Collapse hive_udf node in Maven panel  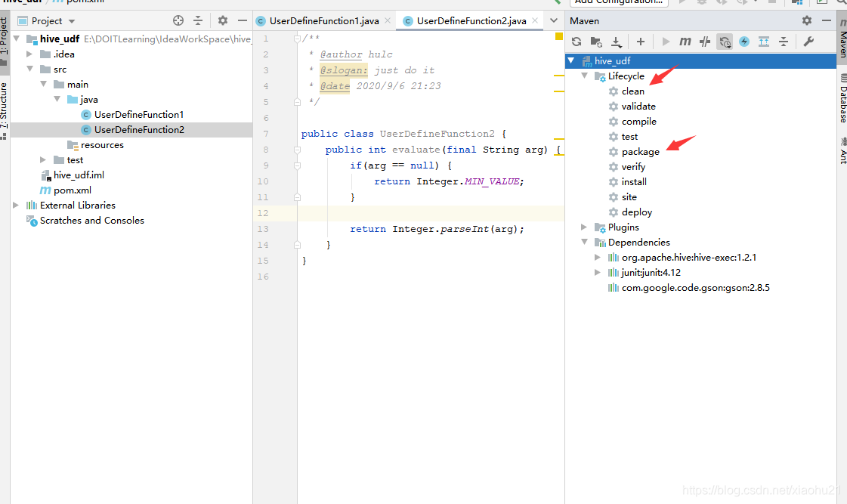pyautogui.click(x=571, y=60)
